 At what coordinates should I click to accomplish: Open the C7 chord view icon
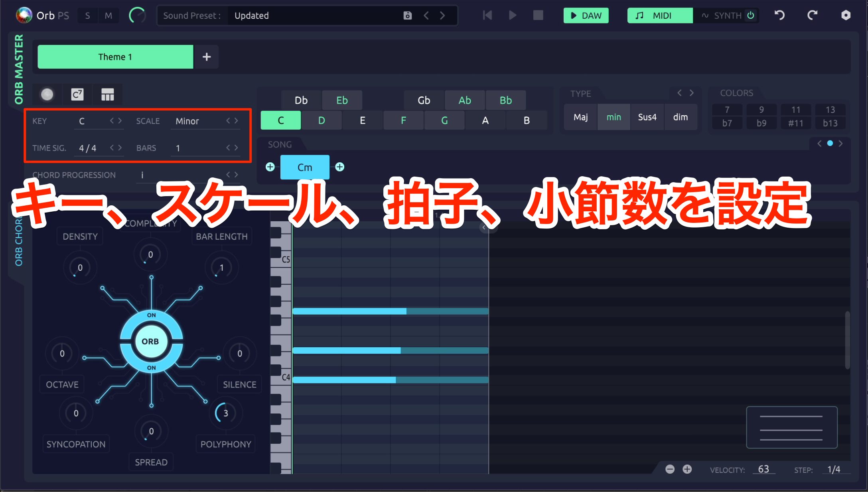coord(77,94)
